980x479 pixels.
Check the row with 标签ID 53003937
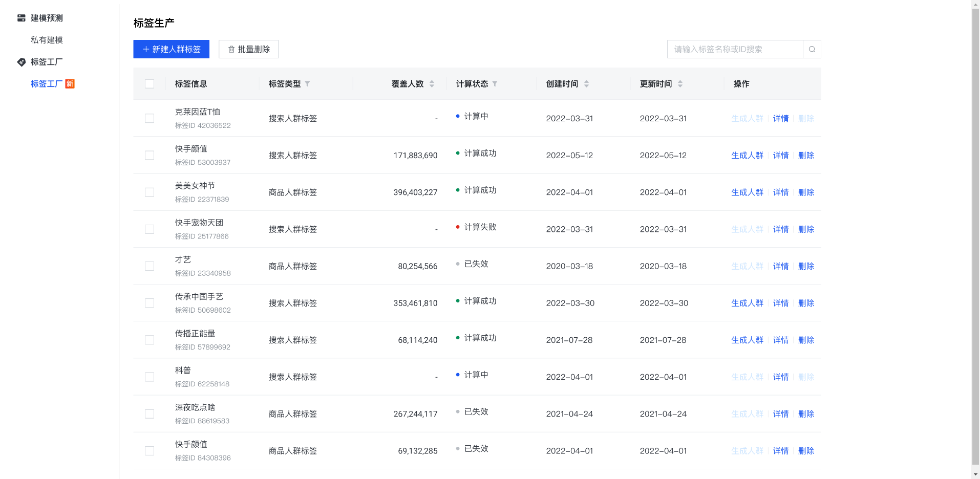click(x=150, y=155)
